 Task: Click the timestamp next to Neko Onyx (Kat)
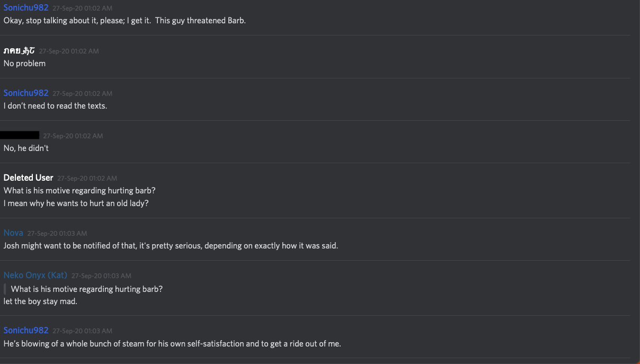pyautogui.click(x=101, y=276)
